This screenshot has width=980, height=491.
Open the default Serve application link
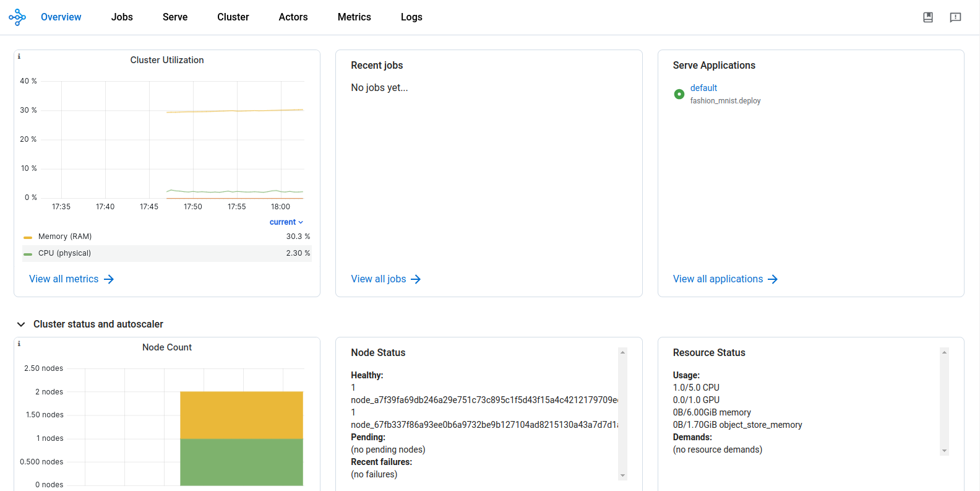703,88
